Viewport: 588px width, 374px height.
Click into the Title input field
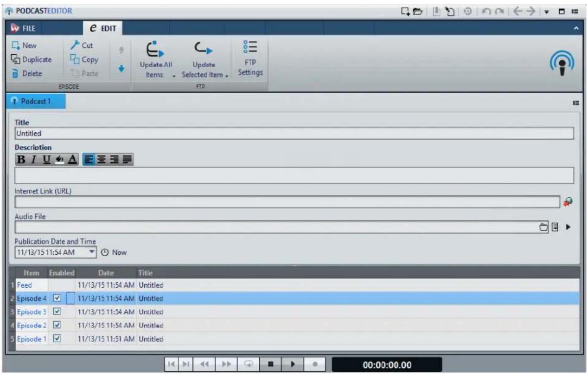click(294, 133)
